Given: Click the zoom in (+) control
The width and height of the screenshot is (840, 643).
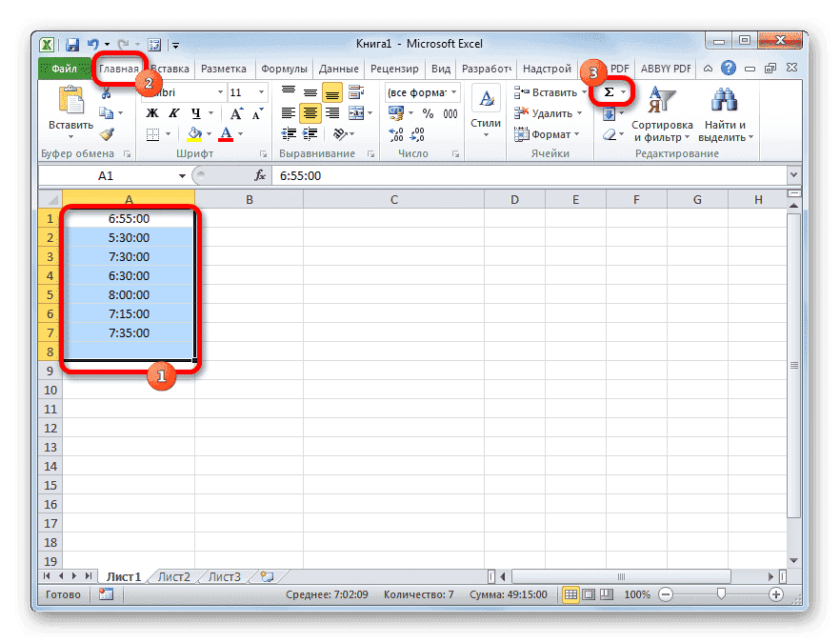Looking at the screenshot, I should [x=774, y=593].
